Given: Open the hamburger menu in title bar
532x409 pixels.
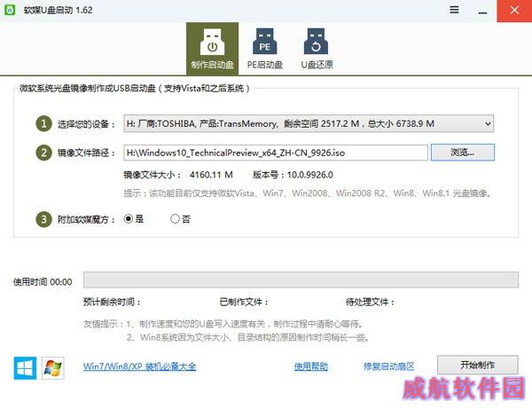Looking at the screenshot, I should [x=454, y=10].
